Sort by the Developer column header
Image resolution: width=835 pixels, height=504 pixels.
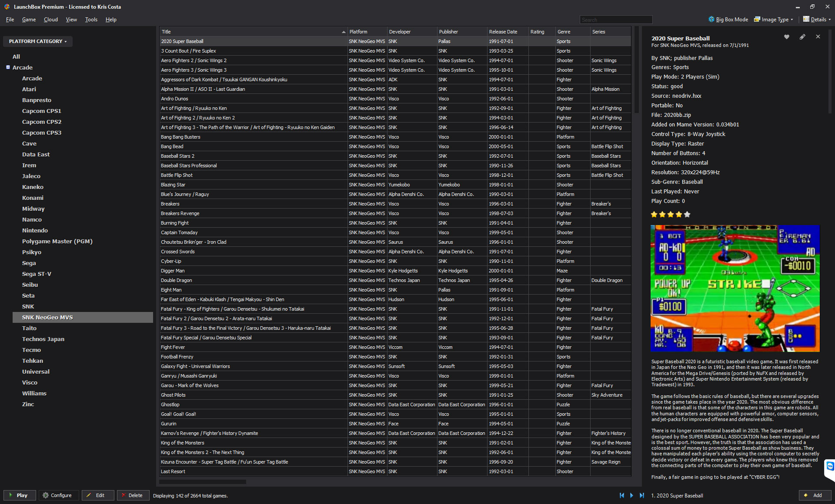[x=412, y=32]
